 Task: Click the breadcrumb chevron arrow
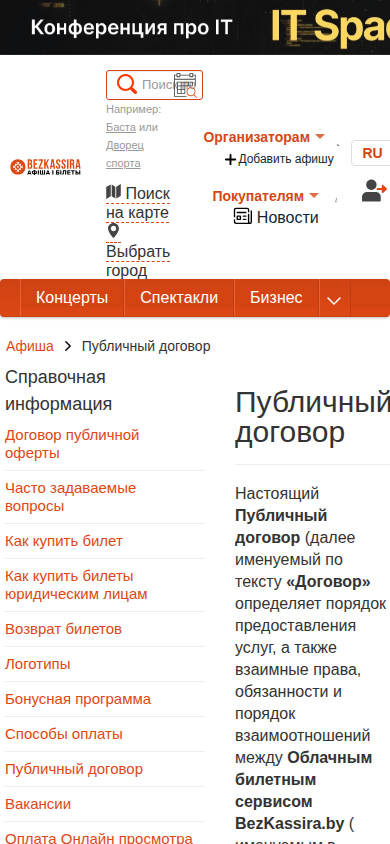coord(68,346)
